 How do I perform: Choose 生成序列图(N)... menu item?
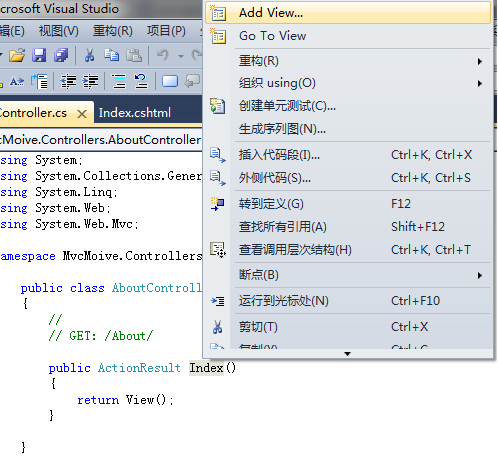coord(348,129)
